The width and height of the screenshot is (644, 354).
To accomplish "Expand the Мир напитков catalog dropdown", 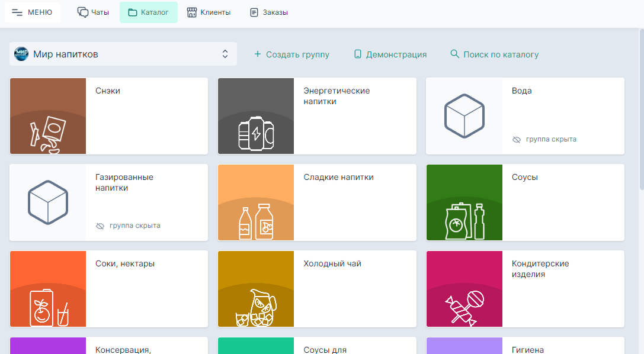I will tap(123, 54).
